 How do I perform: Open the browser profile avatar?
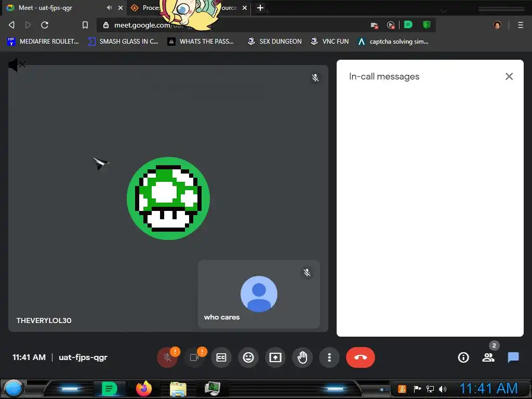[497, 25]
